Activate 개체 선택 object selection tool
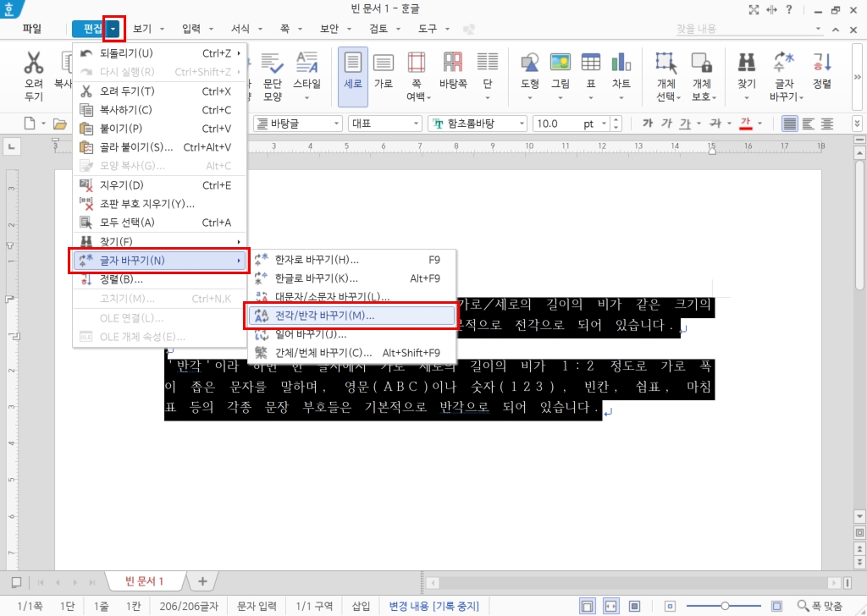 click(x=666, y=75)
